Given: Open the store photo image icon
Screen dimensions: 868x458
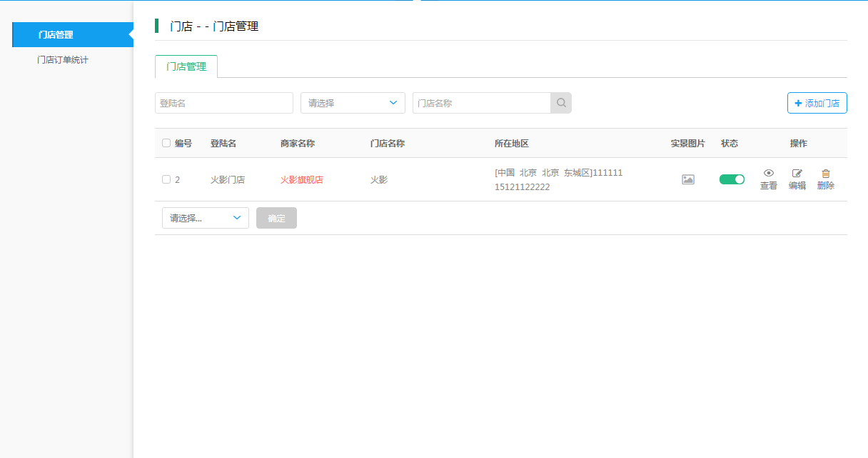Looking at the screenshot, I should [688, 180].
